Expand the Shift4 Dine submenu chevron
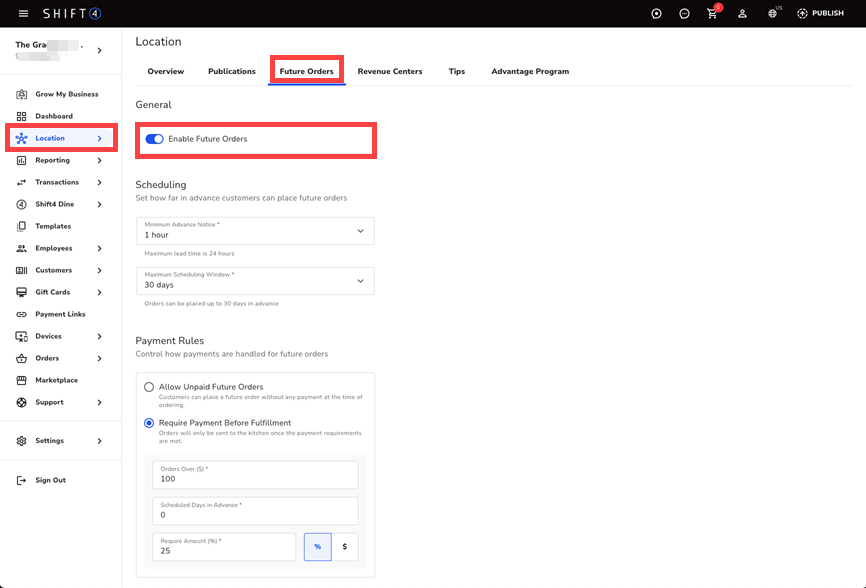Image resolution: width=866 pixels, height=588 pixels. 99,204
